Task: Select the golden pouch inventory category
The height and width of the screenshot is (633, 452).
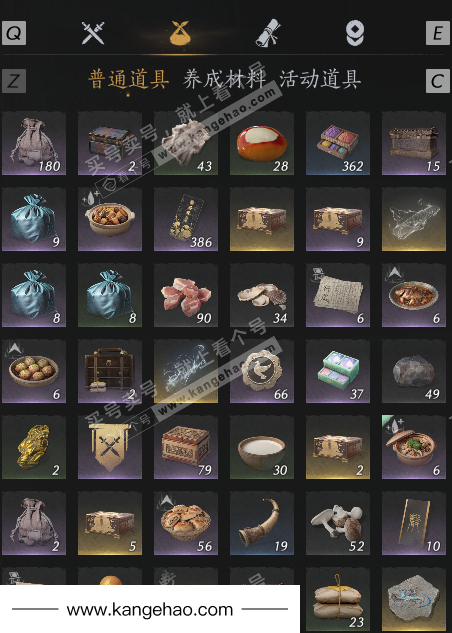Action: click(x=180, y=33)
